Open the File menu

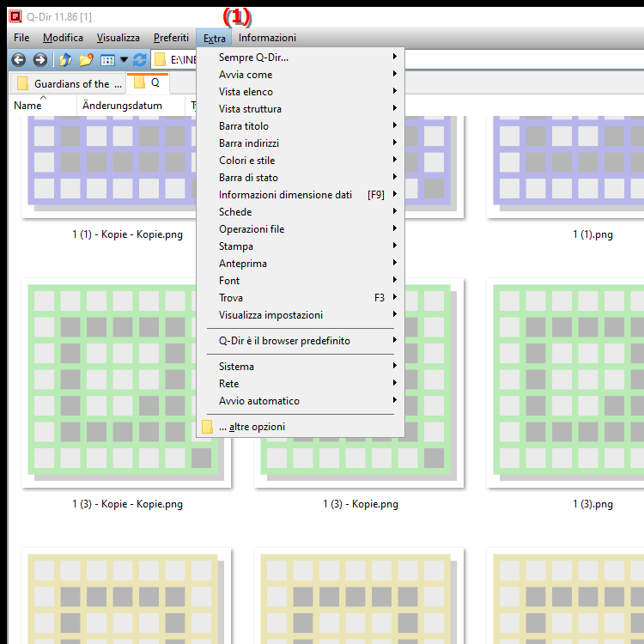[21, 38]
